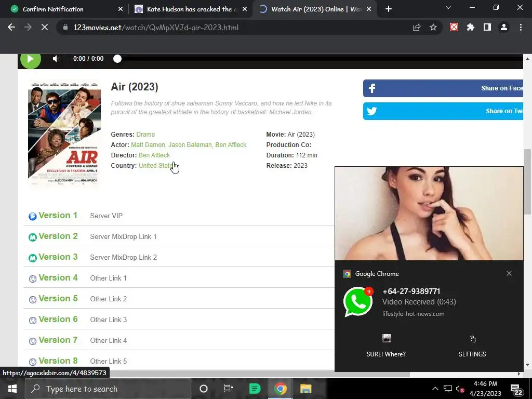Open Windows Start menu

coord(12,389)
